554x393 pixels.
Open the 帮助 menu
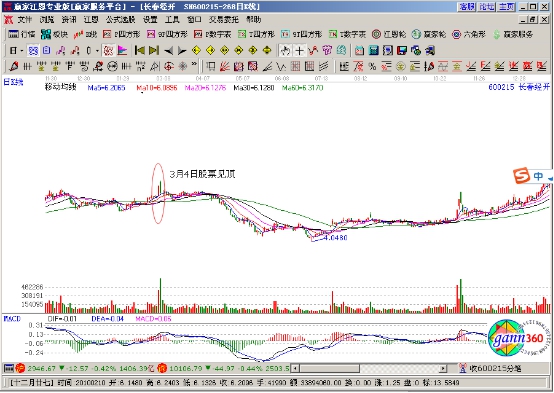253,19
